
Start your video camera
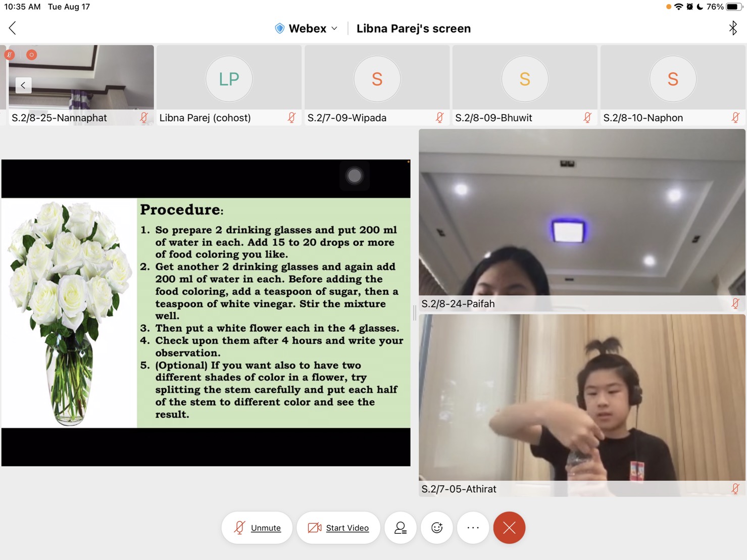pos(338,528)
